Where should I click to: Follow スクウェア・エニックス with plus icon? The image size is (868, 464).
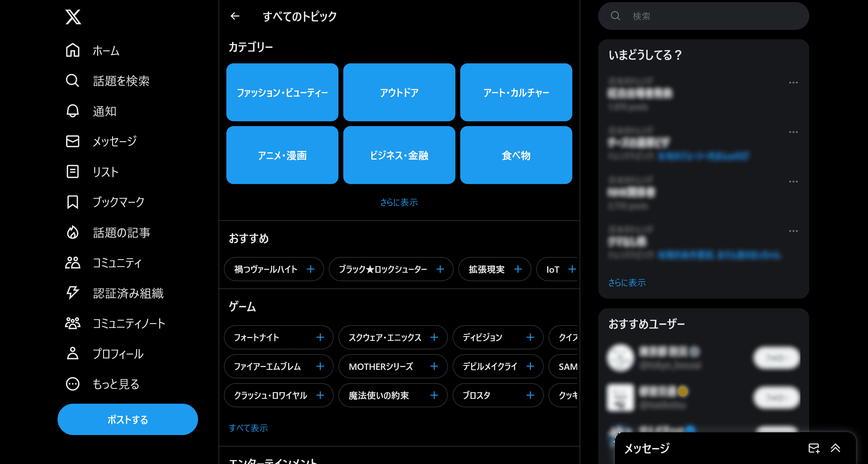tap(434, 337)
